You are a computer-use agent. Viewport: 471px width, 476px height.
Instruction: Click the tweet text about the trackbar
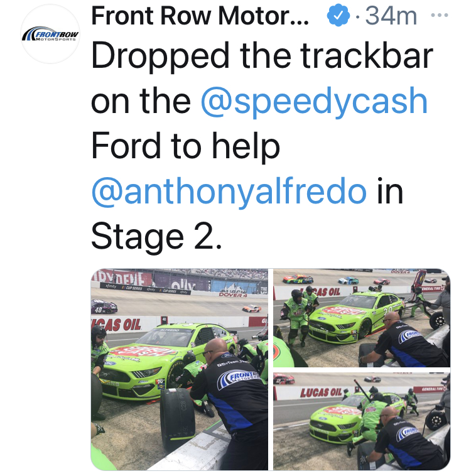pos(262,146)
